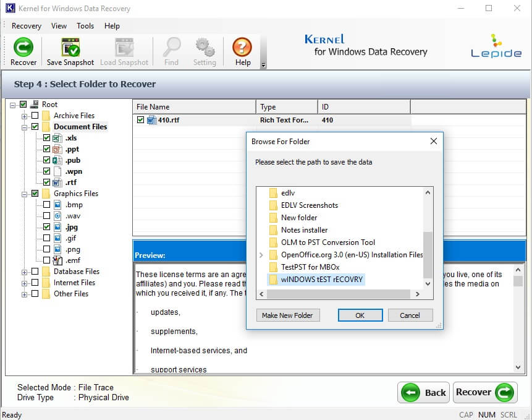Uncheck the .xls checkbox
Image resolution: width=532 pixels, height=420 pixels.
coord(47,138)
